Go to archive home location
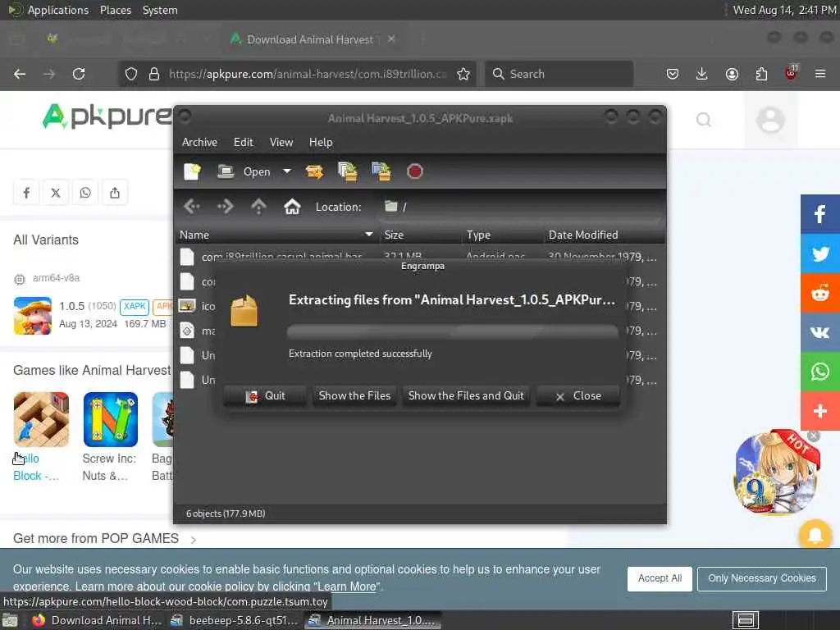This screenshot has width=840, height=630. [292, 206]
